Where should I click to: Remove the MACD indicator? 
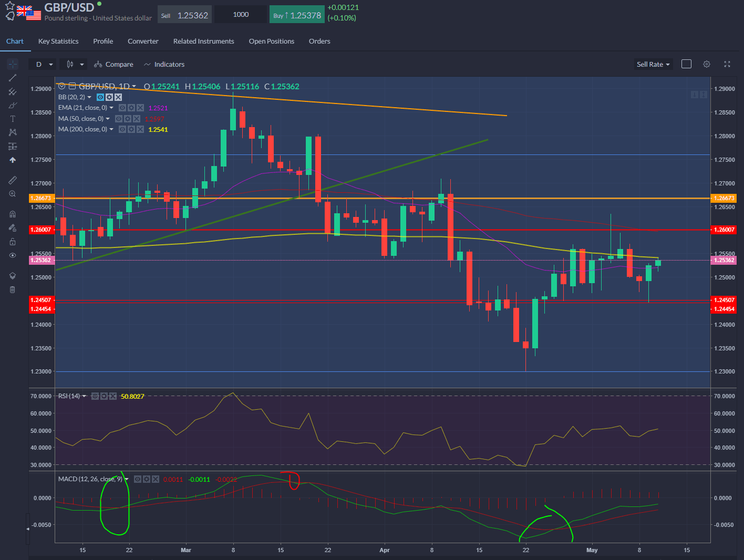(156, 479)
